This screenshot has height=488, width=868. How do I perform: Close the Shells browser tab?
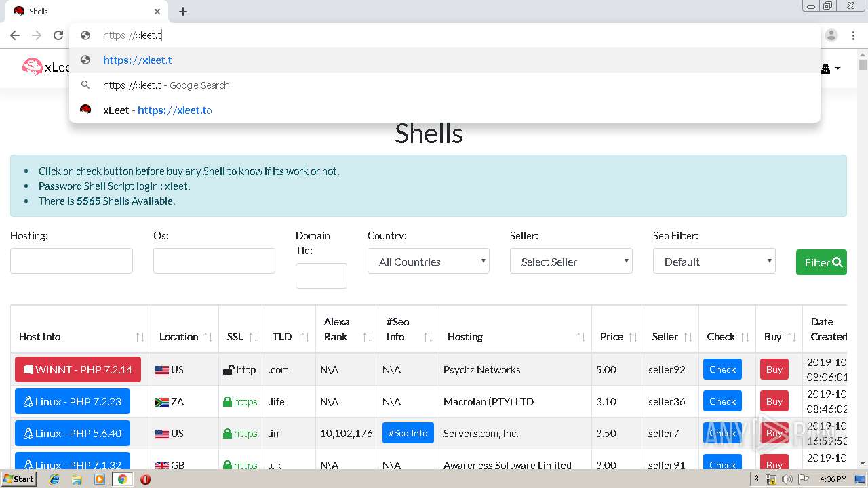[157, 12]
